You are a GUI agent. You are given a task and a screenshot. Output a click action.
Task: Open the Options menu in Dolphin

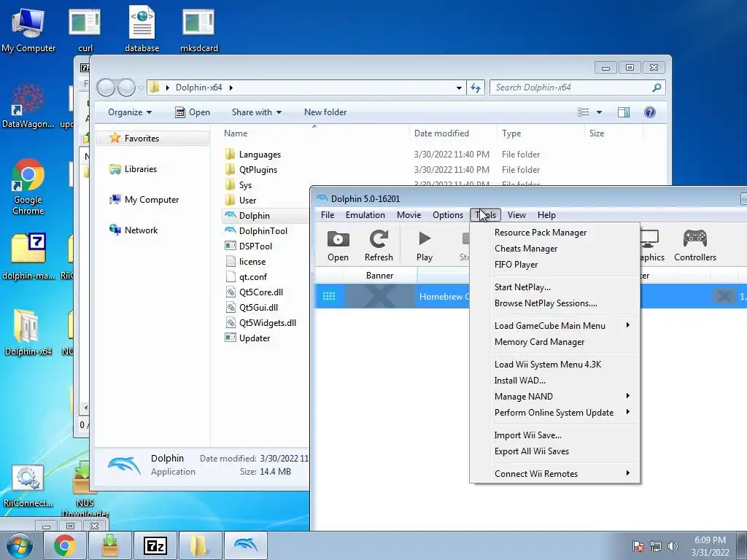448,215
